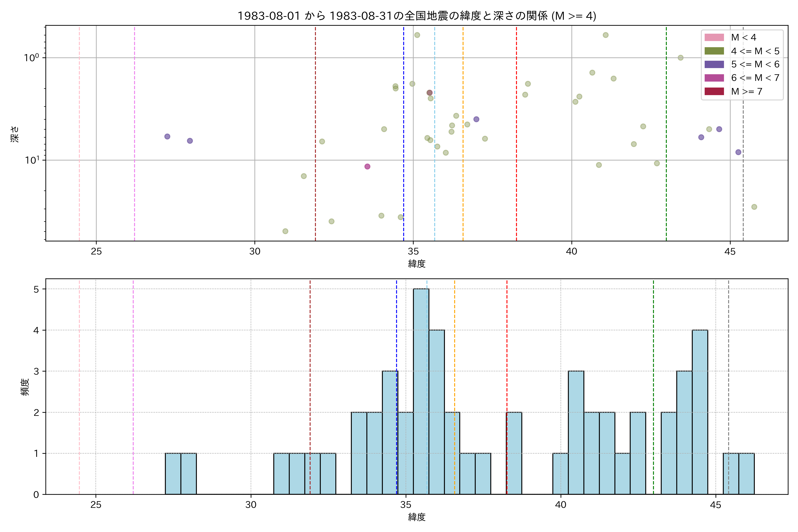Click the pink M < 4 legend swatch
The height and width of the screenshot is (532, 798).
pos(714,37)
